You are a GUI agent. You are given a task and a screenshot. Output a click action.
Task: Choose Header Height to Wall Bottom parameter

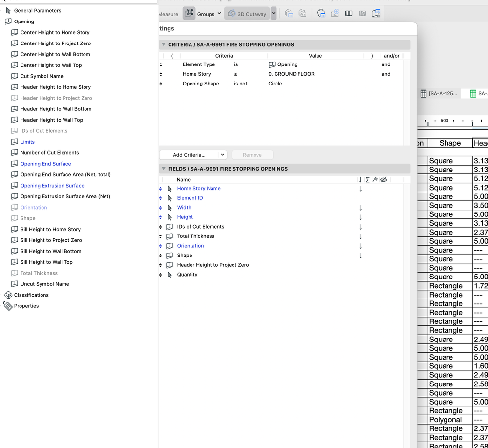pos(56,109)
